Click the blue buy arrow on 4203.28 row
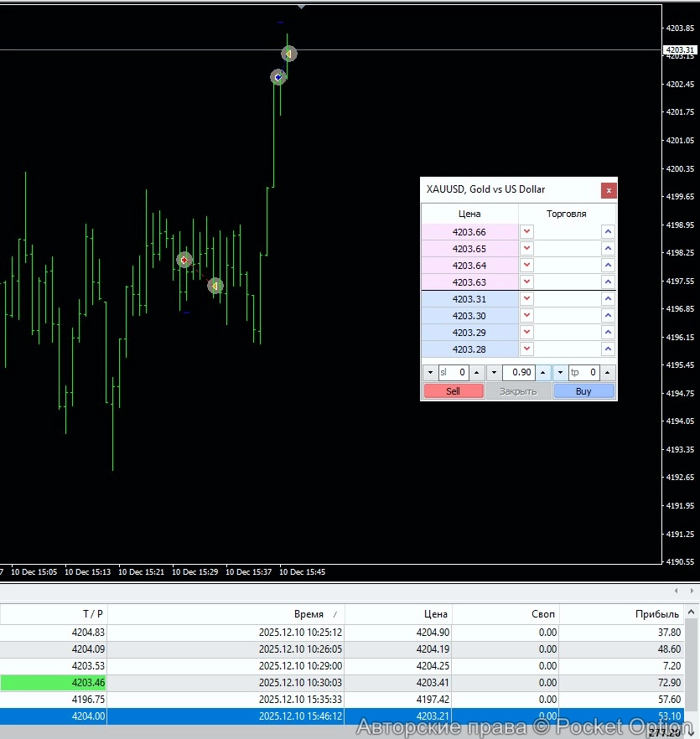Image resolution: width=700 pixels, height=739 pixels. point(609,349)
